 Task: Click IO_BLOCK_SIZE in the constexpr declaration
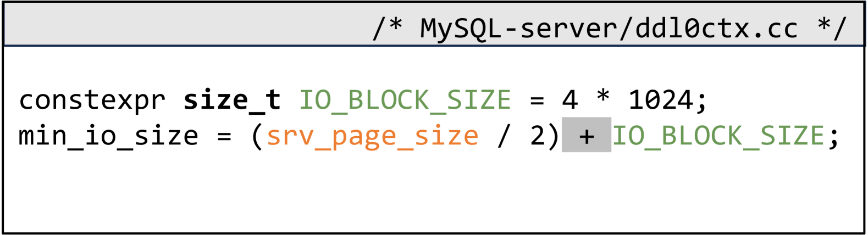coord(405,100)
